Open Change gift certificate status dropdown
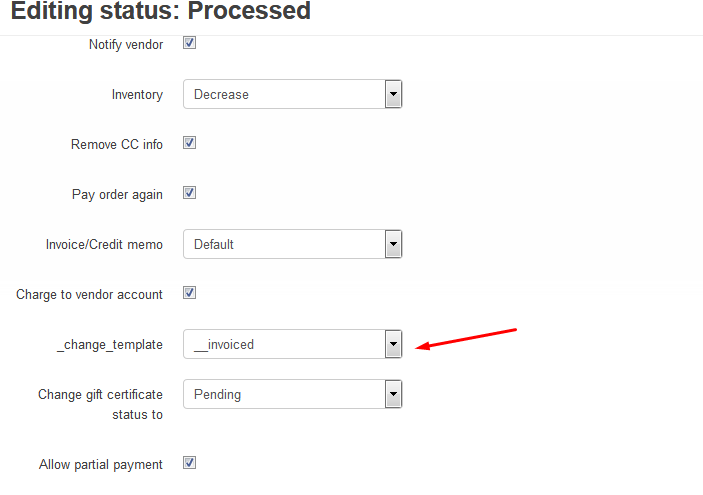Viewport: 703px width, 495px height. [292, 394]
